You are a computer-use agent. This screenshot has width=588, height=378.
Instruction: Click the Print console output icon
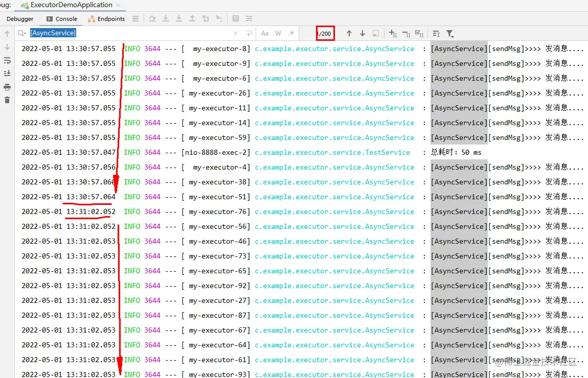(x=7, y=87)
